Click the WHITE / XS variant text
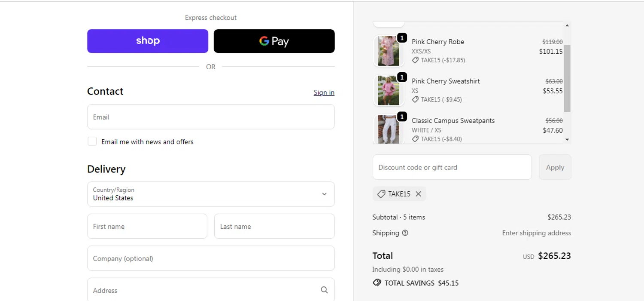The image size is (644, 301). click(x=426, y=130)
